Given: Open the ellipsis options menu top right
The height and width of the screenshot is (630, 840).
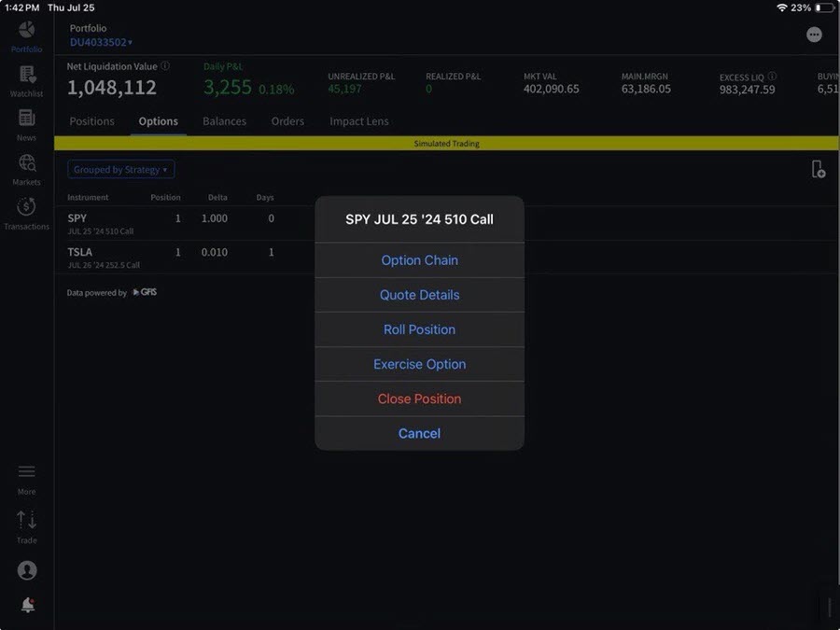Looking at the screenshot, I should (814, 34).
